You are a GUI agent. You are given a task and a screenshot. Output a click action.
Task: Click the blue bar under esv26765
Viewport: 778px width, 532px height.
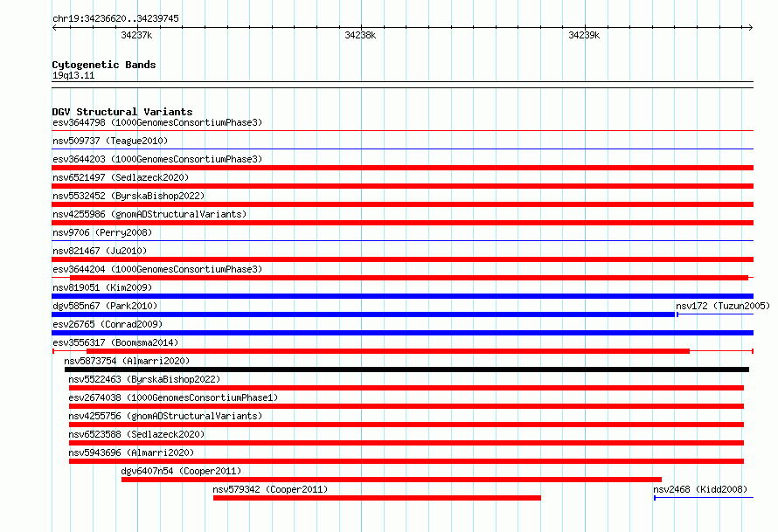402,333
